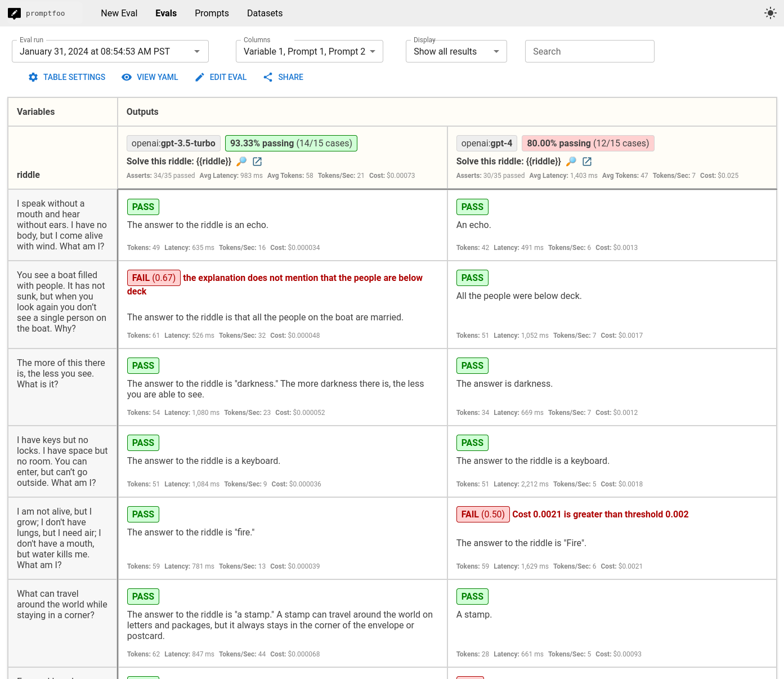Open gpt-4 prompt via external link icon
Image resolution: width=784 pixels, height=679 pixels.
(x=587, y=162)
